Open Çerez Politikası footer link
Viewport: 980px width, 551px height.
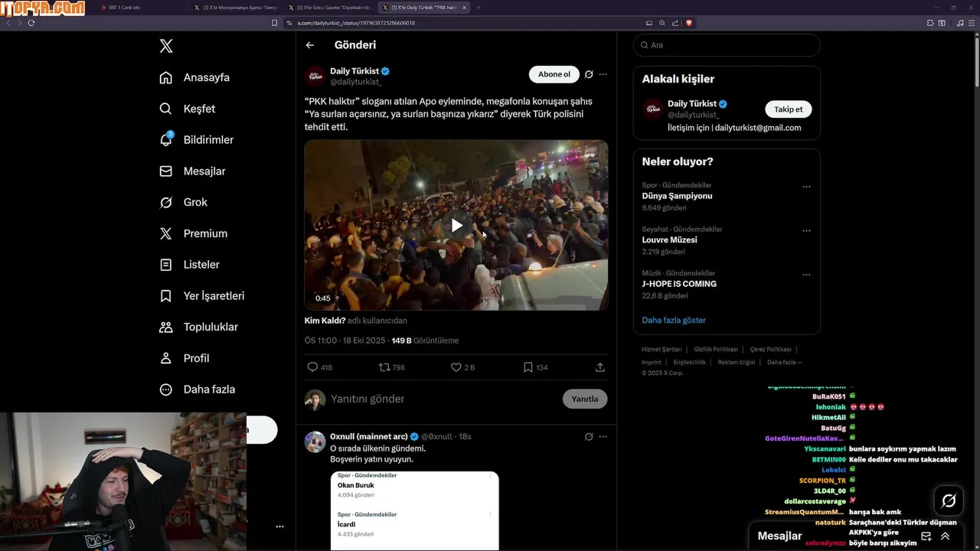770,349
